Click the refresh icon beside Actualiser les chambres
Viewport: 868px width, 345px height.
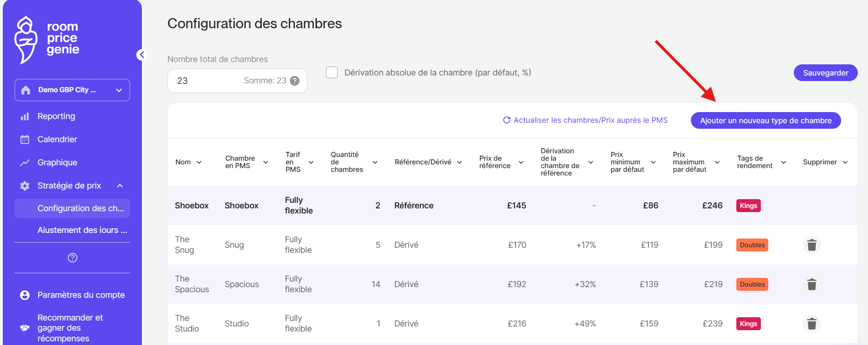507,120
